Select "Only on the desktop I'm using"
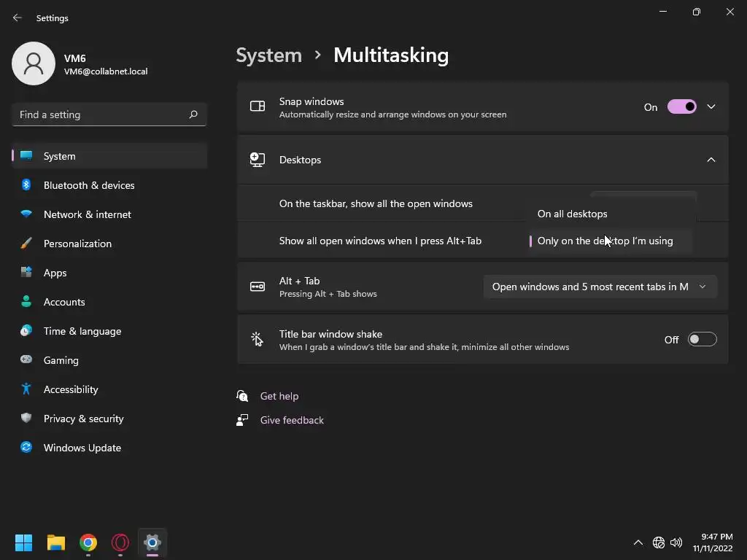Screen dimensions: 747x560 605,241
